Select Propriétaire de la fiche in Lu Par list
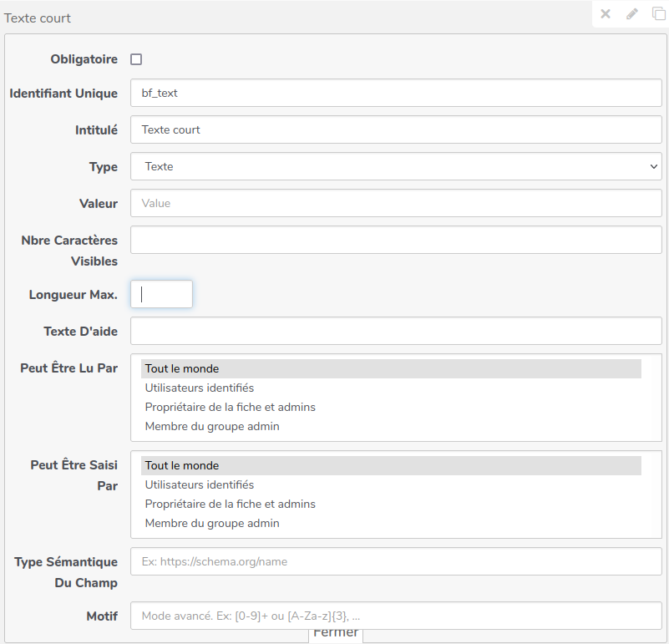The width and height of the screenshot is (669, 644). point(230,407)
